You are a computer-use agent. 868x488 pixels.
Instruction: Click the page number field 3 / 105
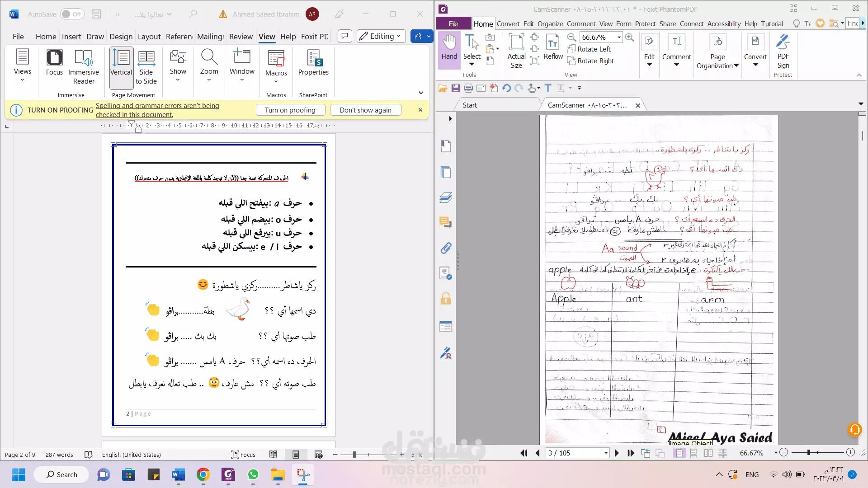(577, 453)
